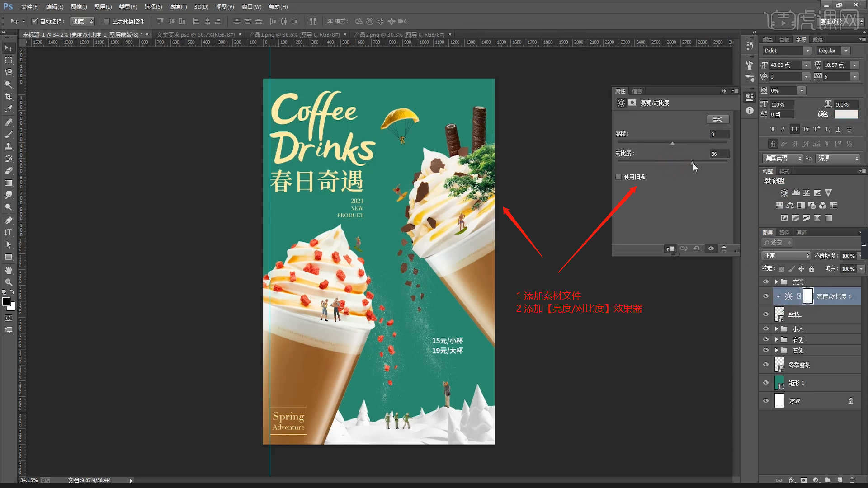
Task: Click the brightness (亮度) slider handle
Action: pos(672,144)
